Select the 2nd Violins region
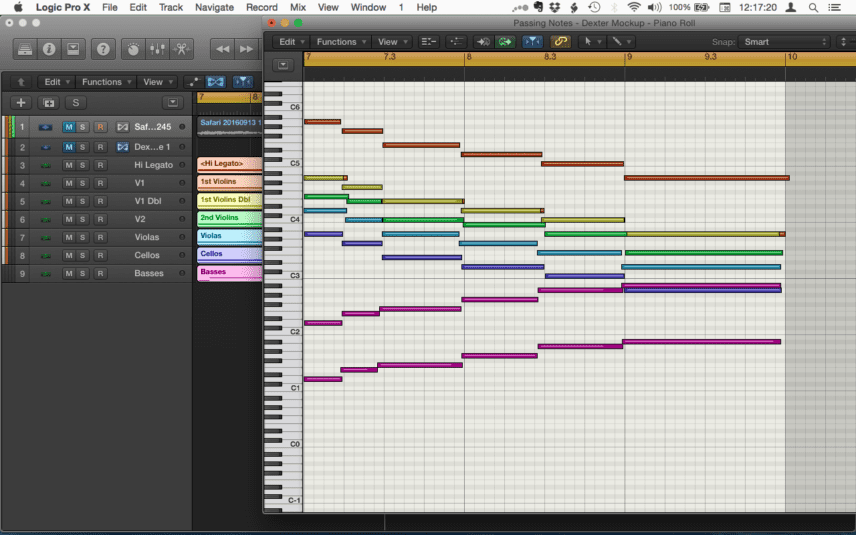The width and height of the screenshot is (856, 535). [229, 218]
